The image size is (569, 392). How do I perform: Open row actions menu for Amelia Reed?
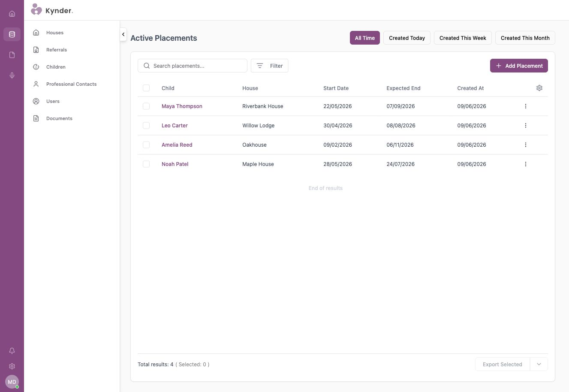[526, 145]
